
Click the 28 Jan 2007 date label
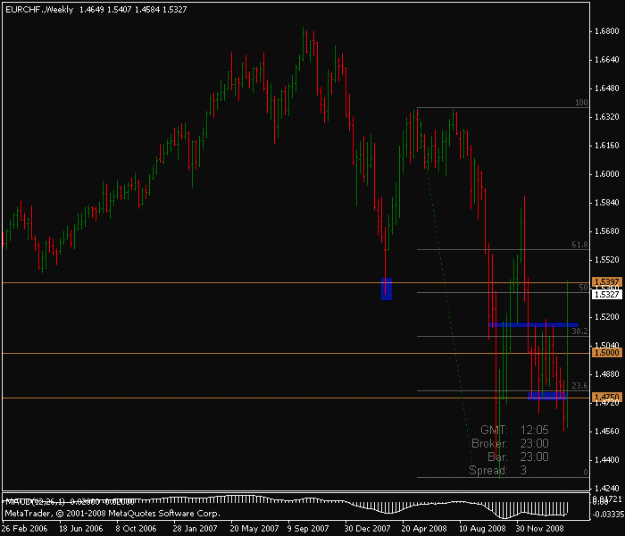tap(195, 529)
